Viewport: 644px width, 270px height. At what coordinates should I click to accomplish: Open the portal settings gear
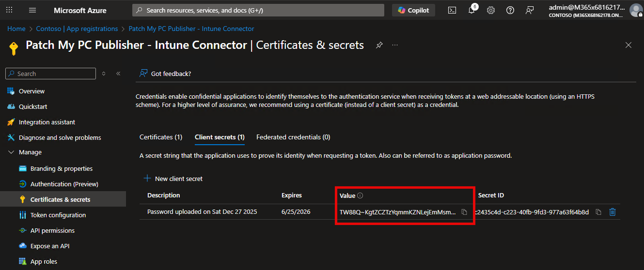(491, 10)
